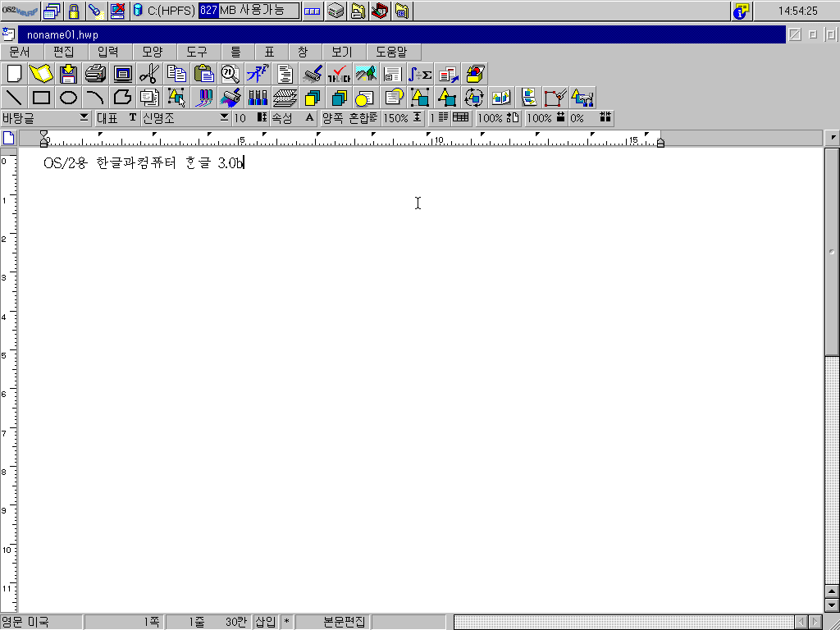The height and width of the screenshot is (630, 840).
Task: Print the document with printer icon
Action: (x=95, y=74)
